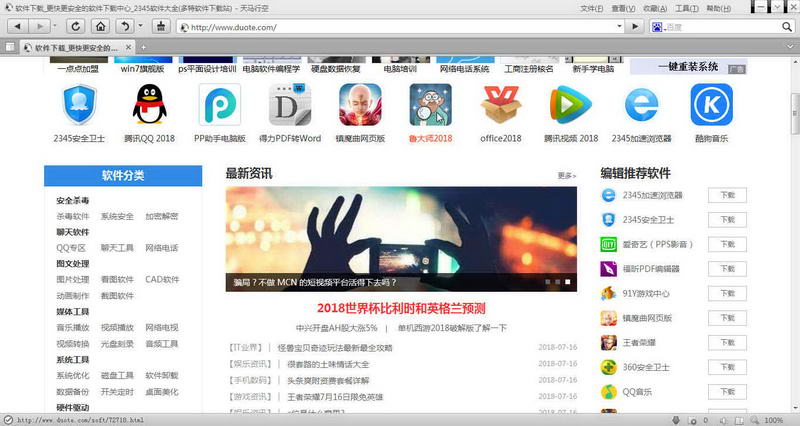Click the search magnifier icon in search box
The width and height of the screenshot is (800, 426).
pos(787,27)
